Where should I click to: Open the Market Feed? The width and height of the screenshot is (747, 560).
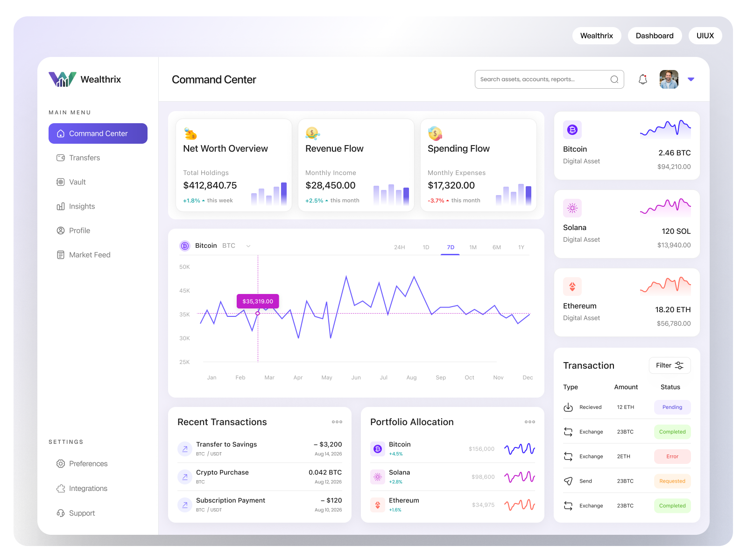[90, 255]
